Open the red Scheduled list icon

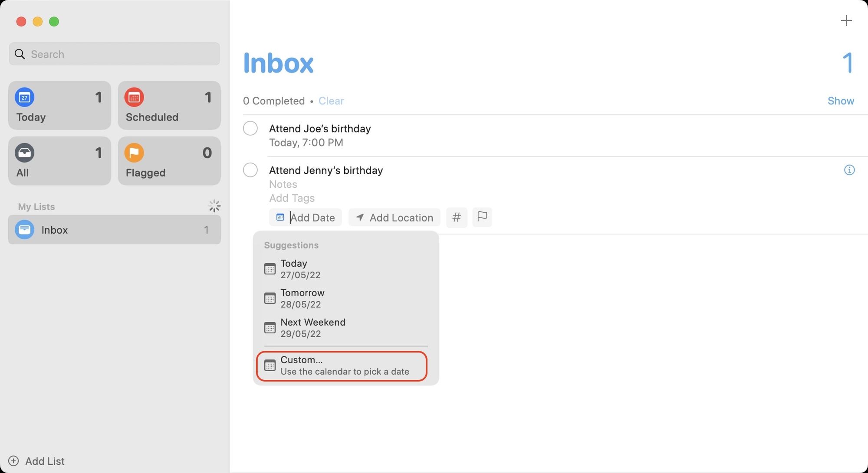(x=135, y=97)
